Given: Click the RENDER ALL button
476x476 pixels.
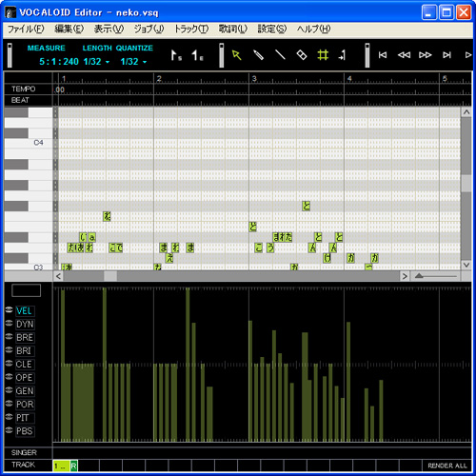Looking at the screenshot, I should pos(447,466).
